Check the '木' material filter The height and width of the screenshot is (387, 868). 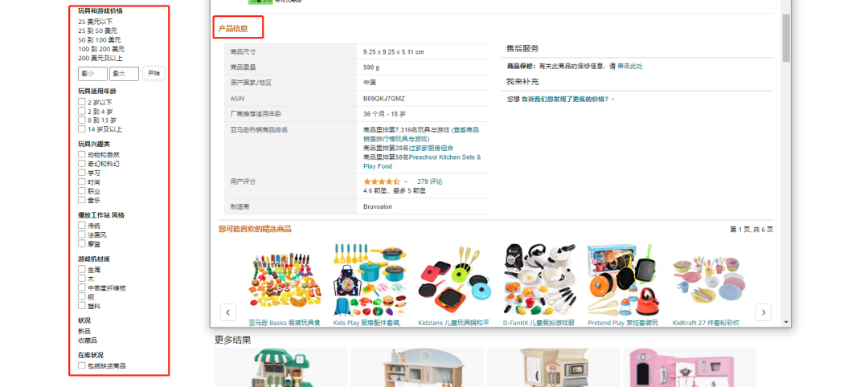point(82,279)
